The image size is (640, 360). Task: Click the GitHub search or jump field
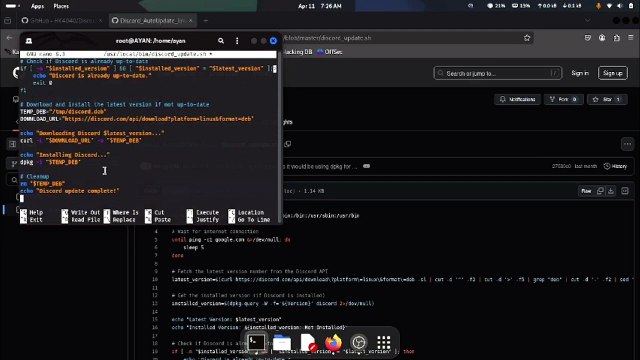pos(498,73)
